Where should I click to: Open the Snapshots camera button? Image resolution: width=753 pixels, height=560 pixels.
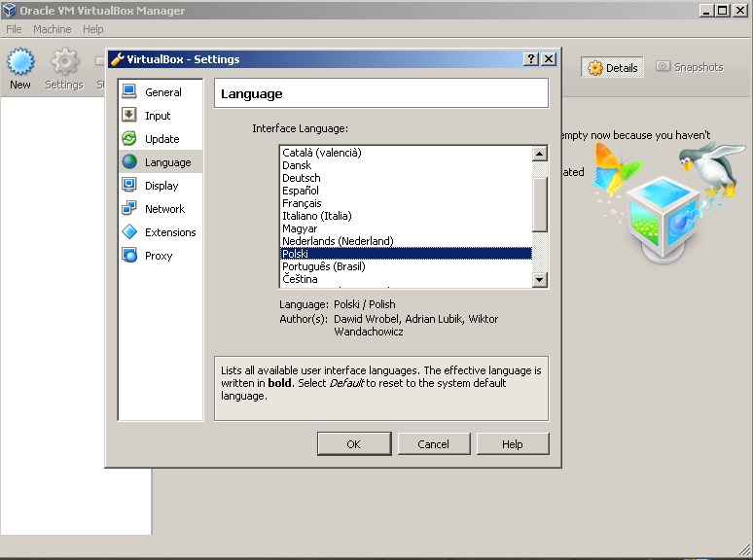coord(690,67)
